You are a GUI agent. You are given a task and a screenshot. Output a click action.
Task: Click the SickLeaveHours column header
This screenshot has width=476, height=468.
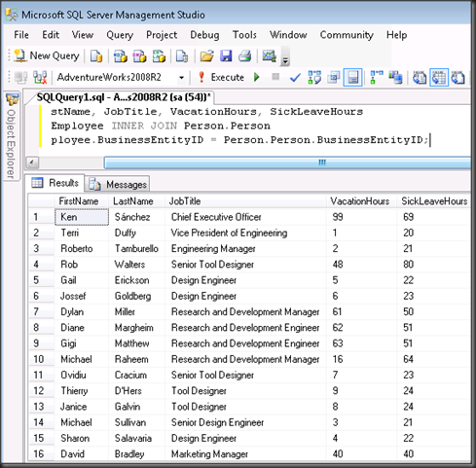click(x=434, y=201)
